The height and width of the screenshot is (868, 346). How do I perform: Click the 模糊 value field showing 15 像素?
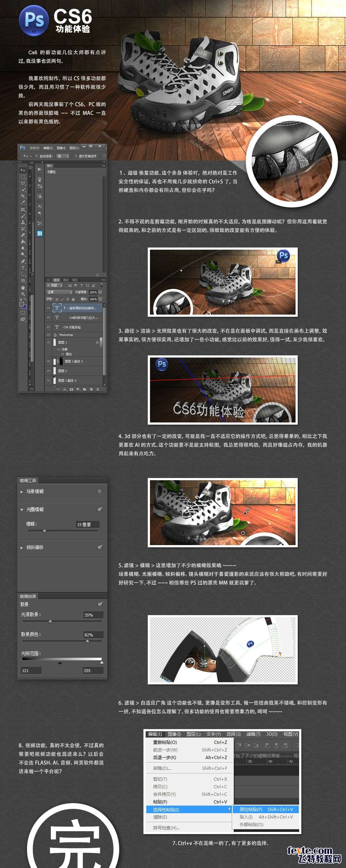click(88, 525)
